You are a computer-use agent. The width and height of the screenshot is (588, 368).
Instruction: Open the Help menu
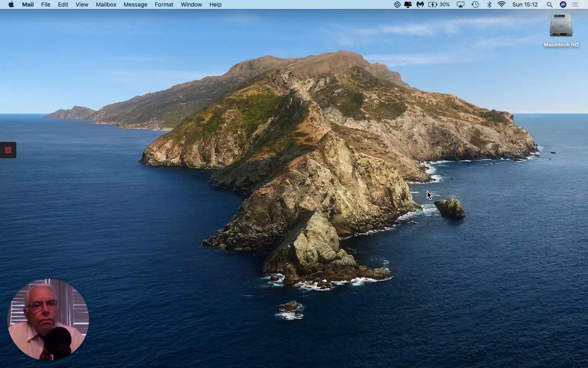pyautogui.click(x=215, y=5)
